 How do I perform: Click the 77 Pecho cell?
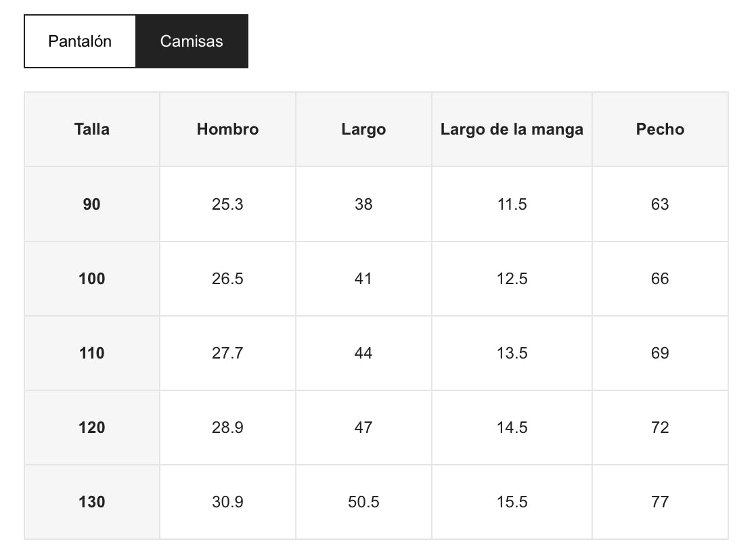coord(660,502)
